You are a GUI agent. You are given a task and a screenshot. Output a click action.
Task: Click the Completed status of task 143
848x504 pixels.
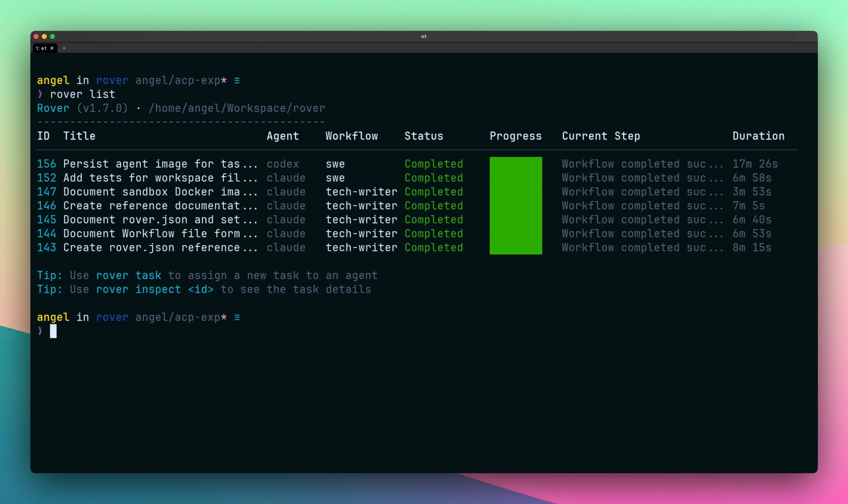[x=434, y=248]
